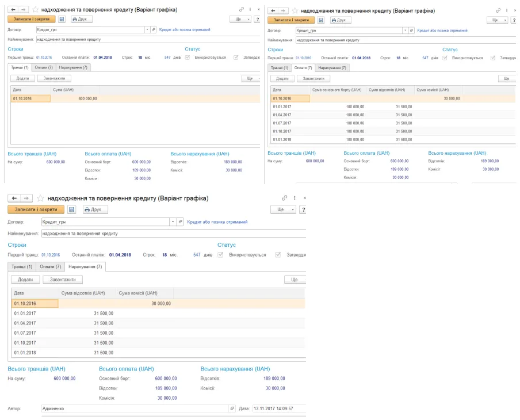
Task: Star the bottom window document as favorite
Action: tap(40, 198)
